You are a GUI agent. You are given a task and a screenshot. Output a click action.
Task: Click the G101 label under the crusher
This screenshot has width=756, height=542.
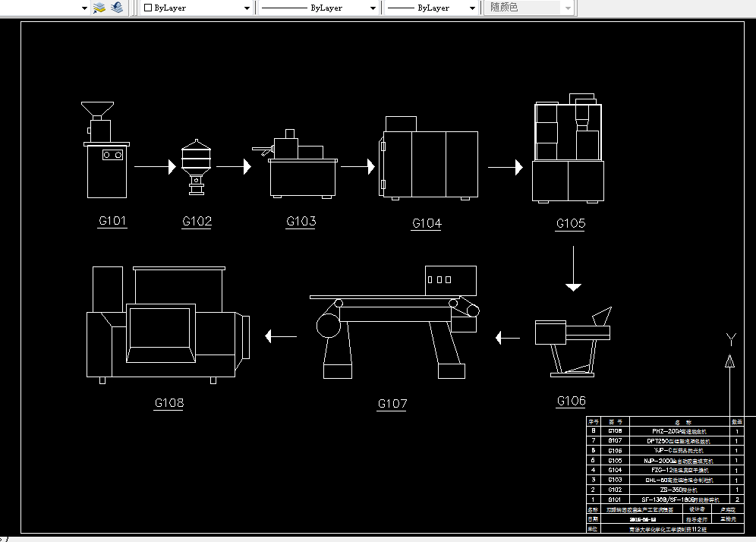point(112,221)
